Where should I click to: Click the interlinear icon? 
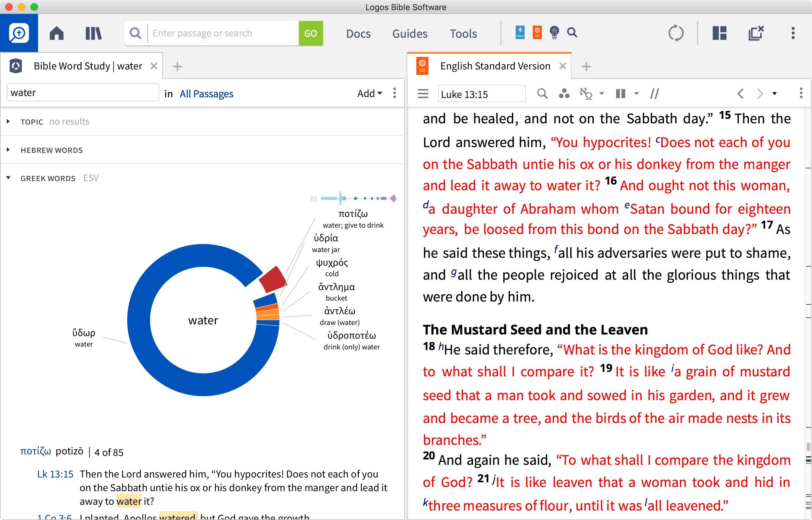(586, 94)
